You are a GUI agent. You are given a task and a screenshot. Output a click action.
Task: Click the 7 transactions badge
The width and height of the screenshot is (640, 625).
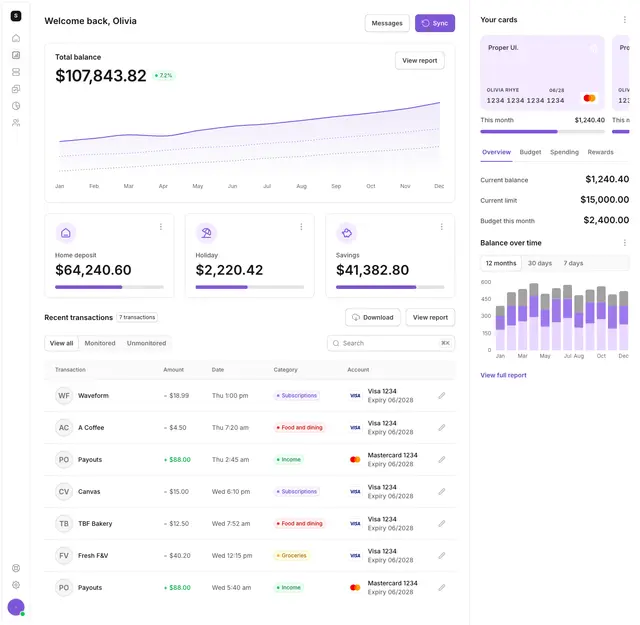click(137, 317)
